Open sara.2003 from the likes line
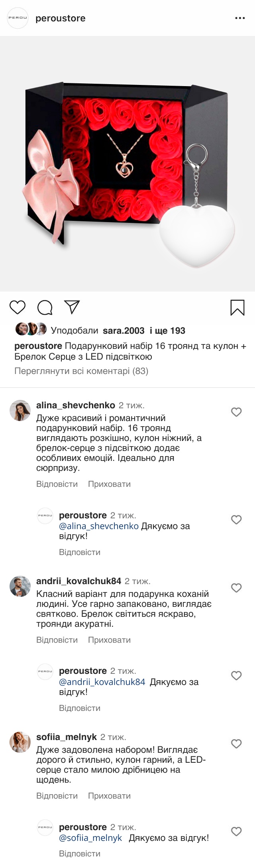 coord(124,331)
